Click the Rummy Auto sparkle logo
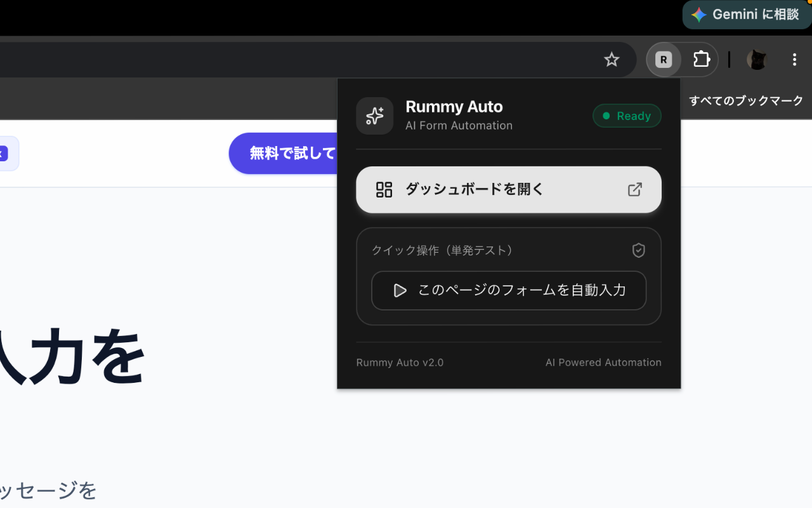This screenshot has width=812, height=508. [x=374, y=116]
